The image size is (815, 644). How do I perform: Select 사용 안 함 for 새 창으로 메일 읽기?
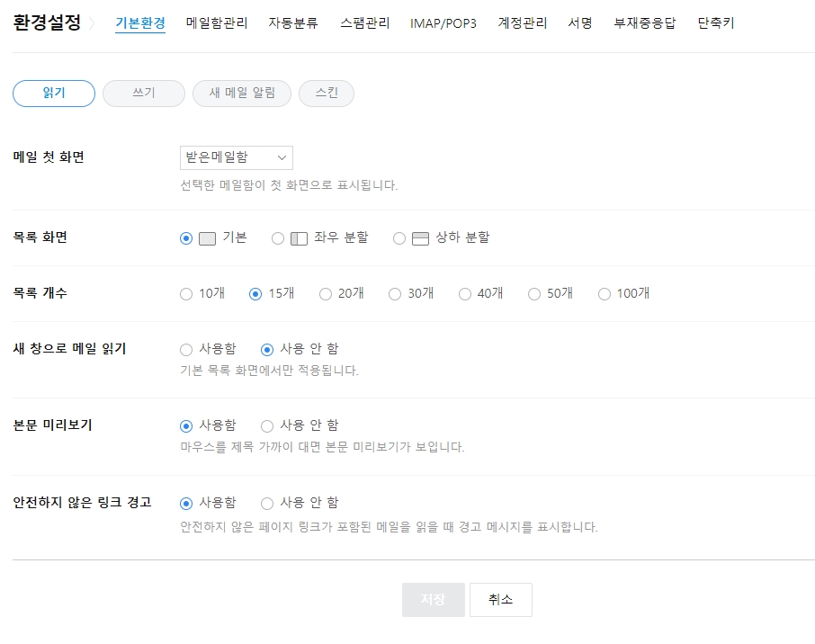coord(266,350)
